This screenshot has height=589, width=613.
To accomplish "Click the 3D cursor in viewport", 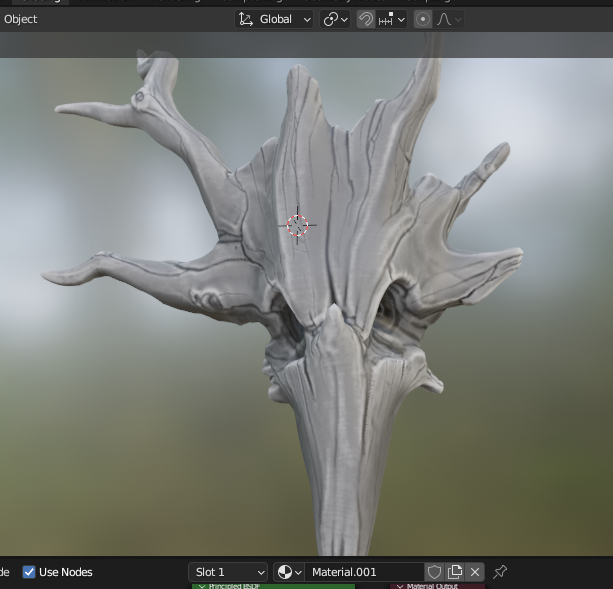I will coord(298,225).
